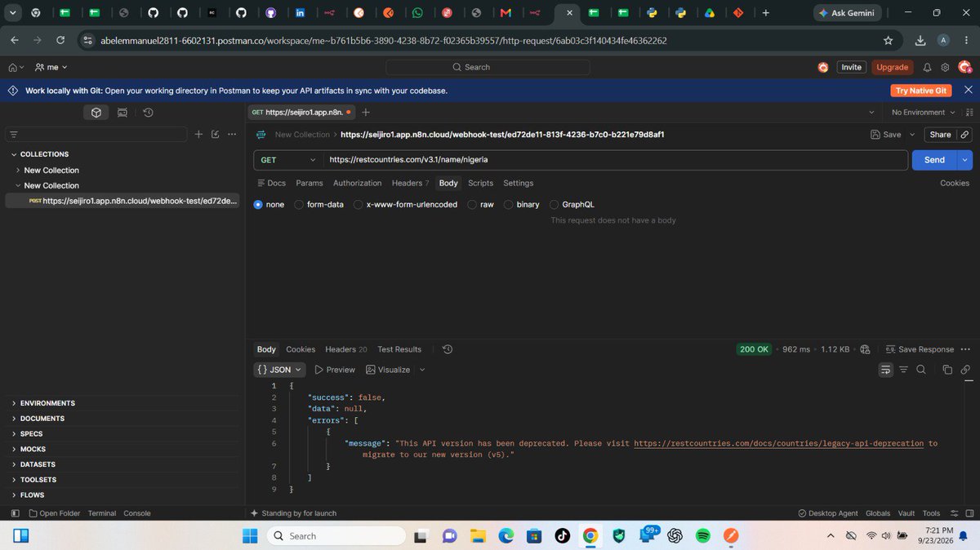Expand the first New Collection
Image resolution: width=980 pixels, height=550 pixels.
click(18, 170)
